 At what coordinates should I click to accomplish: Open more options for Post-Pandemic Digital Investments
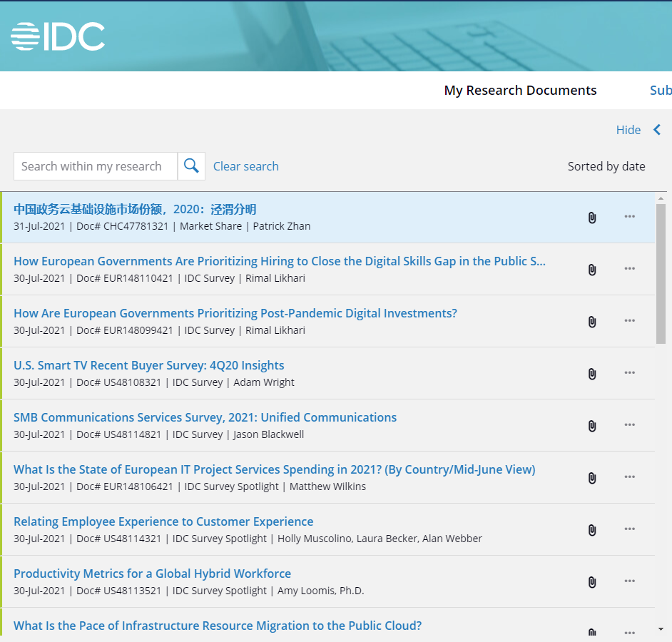tap(630, 320)
